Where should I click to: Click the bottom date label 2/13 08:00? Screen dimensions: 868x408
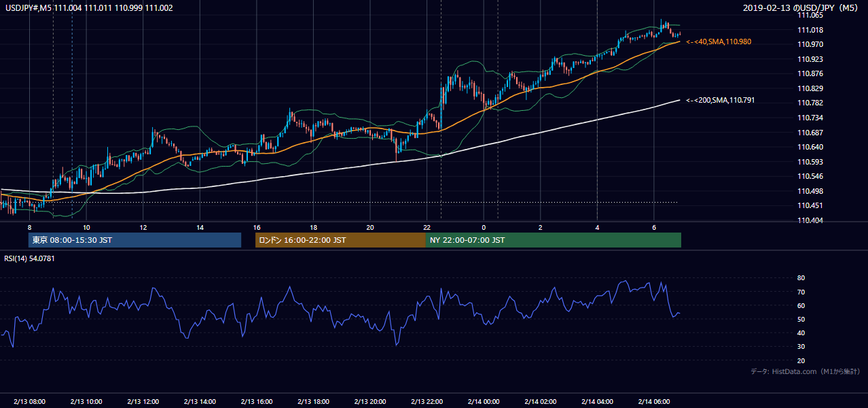tap(29, 401)
